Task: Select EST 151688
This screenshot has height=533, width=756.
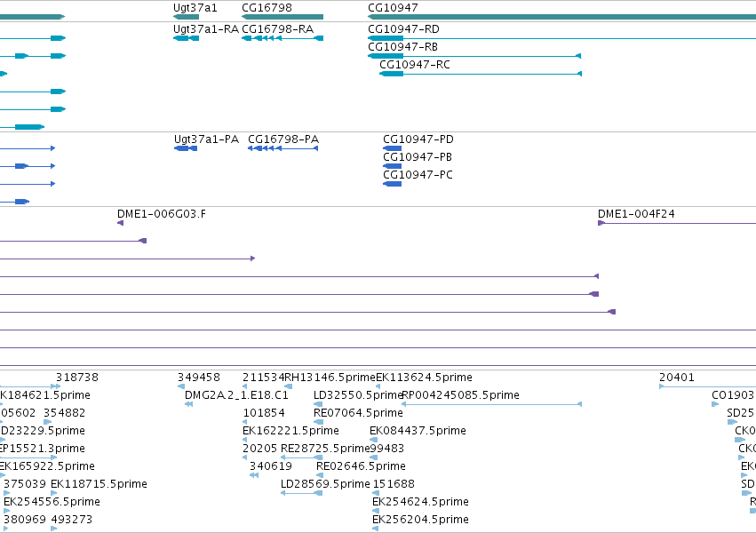Action: [377, 494]
